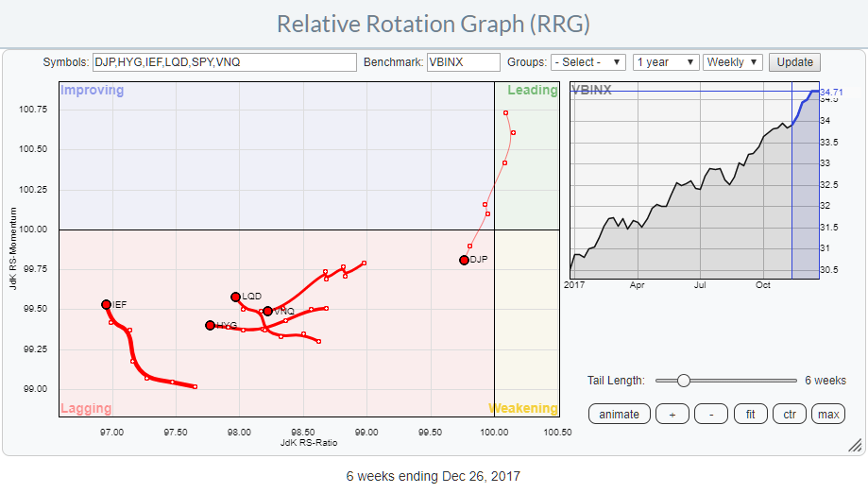The height and width of the screenshot is (493, 868).
Task: Click the 100.00 tick label on the RS-Ratio axis
Action: pyautogui.click(x=494, y=433)
